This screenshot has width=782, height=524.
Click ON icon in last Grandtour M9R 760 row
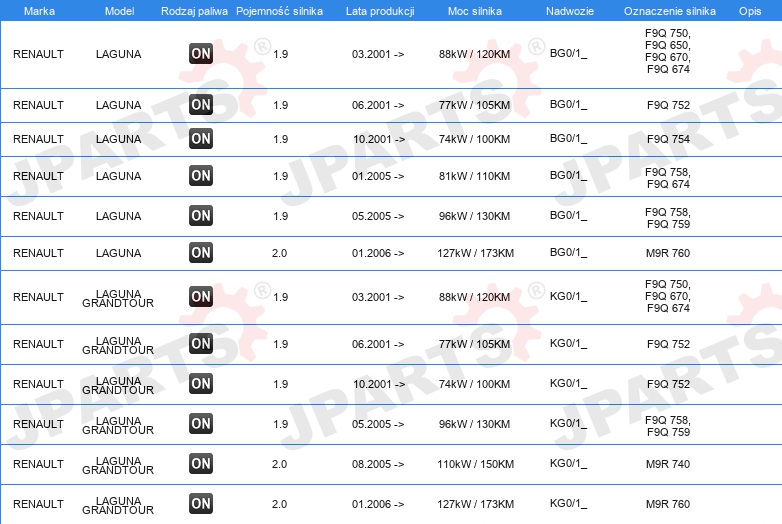(x=201, y=504)
